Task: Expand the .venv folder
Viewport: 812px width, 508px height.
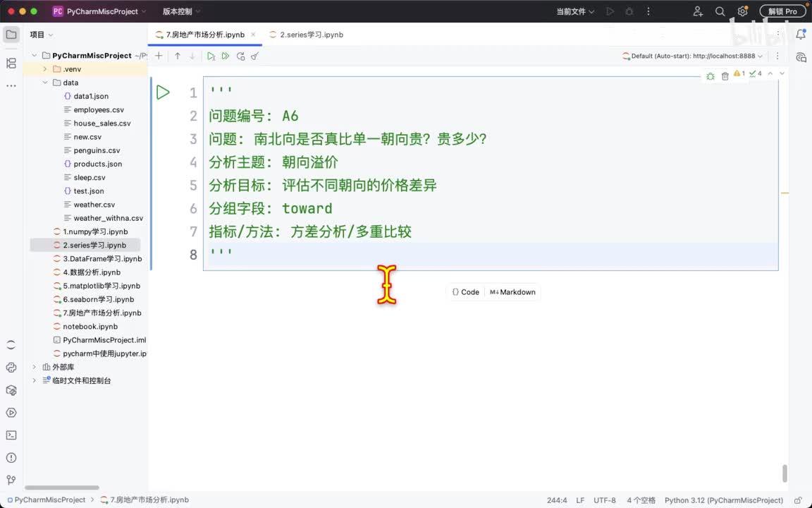Action: [45, 69]
